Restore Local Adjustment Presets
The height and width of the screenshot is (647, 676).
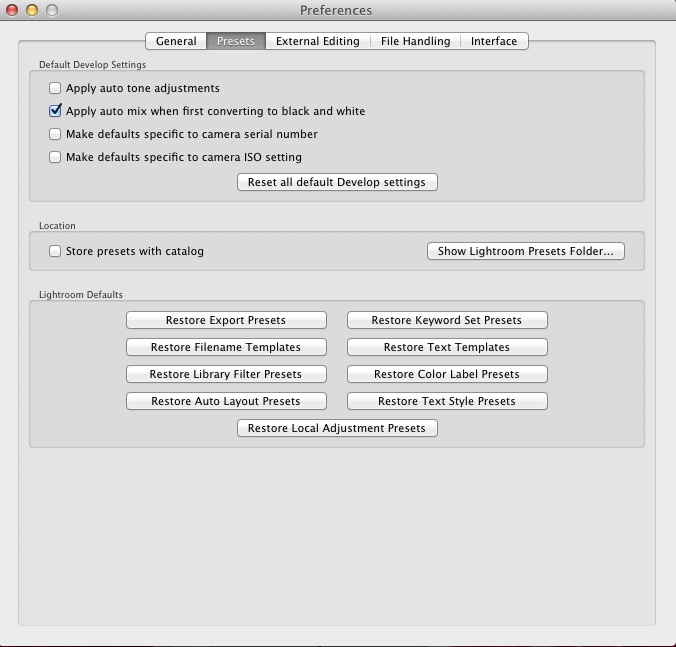[x=337, y=428]
